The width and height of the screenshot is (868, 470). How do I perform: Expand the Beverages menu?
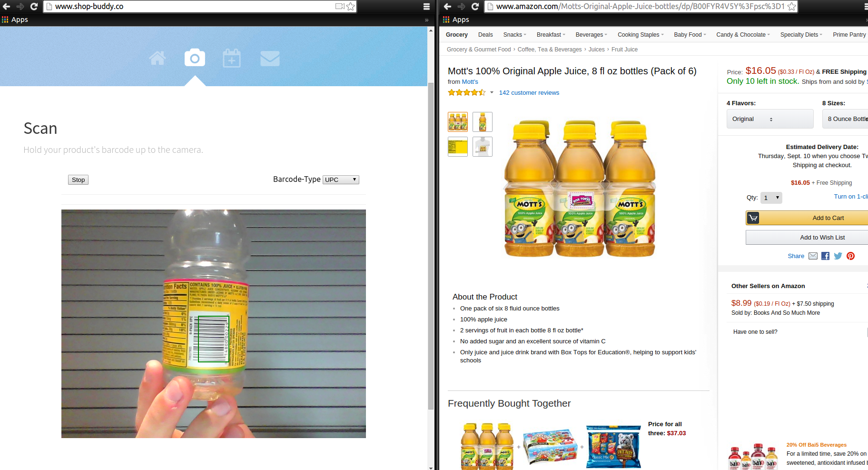click(592, 35)
